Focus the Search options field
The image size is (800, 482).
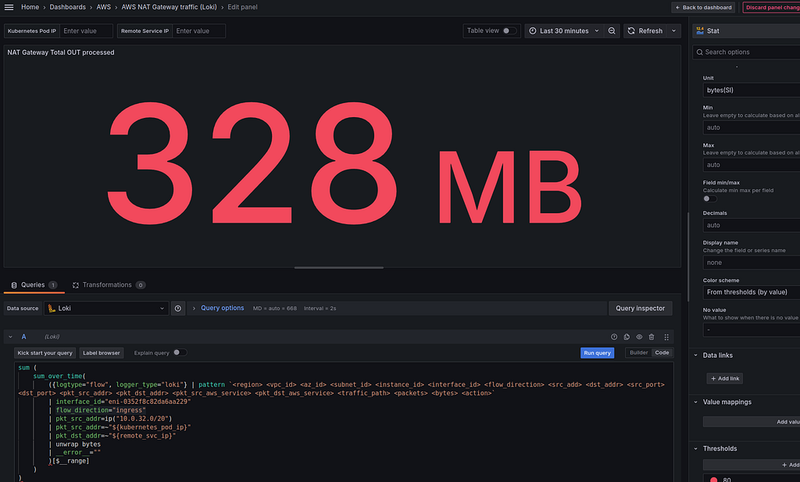pos(746,52)
